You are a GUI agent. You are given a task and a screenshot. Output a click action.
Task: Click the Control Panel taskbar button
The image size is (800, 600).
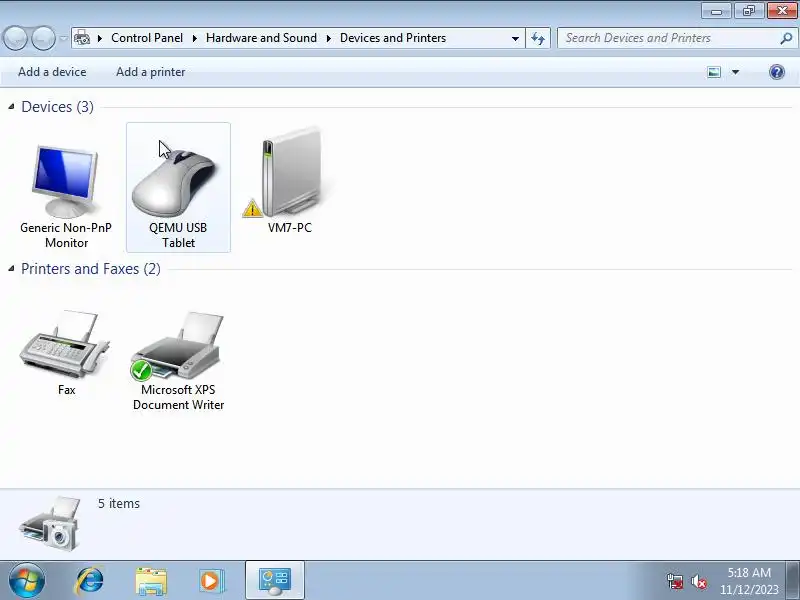(x=275, y=581)
